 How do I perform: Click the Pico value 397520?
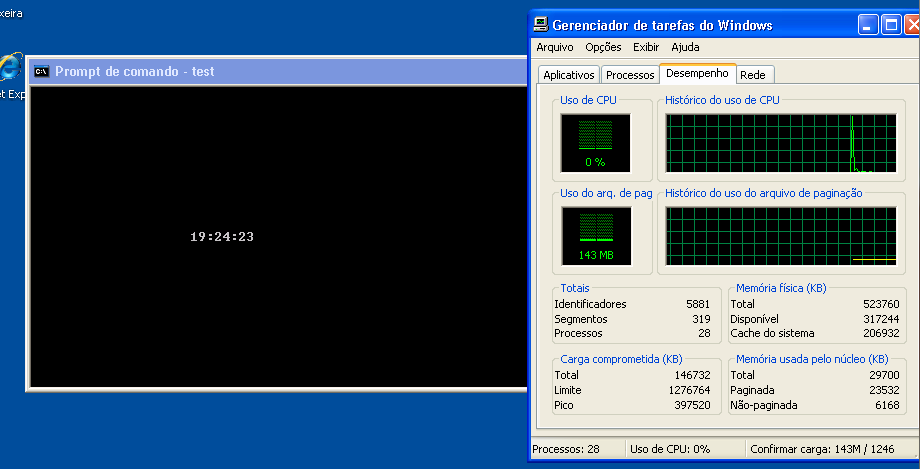[692, 405]
